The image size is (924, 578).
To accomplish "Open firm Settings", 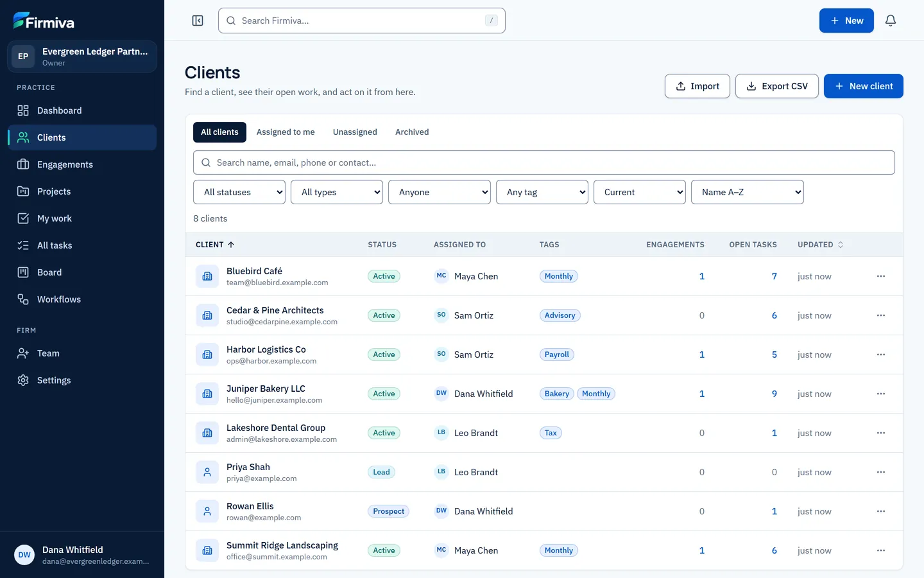I will coord(82,380).
